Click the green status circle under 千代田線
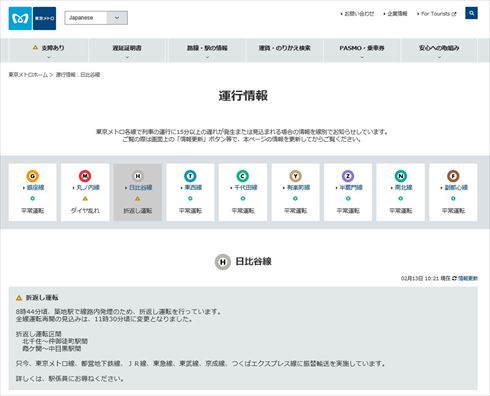This screenshot has width=490, height=396. [243, 198]
